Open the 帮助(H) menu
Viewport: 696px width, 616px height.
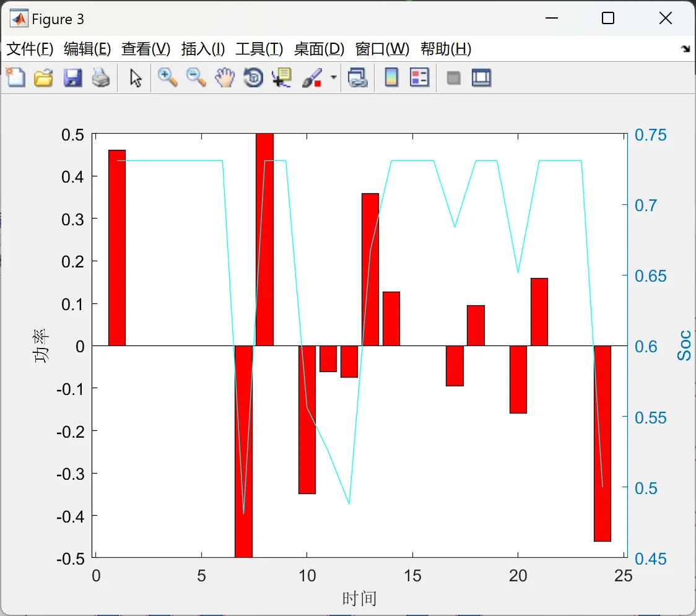446,49
